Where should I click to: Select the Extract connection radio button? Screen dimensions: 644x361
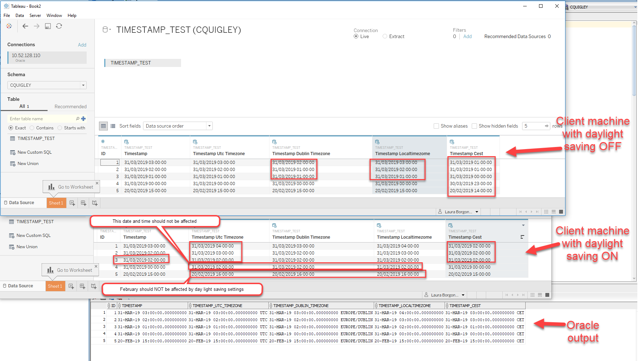coord(385,36)
